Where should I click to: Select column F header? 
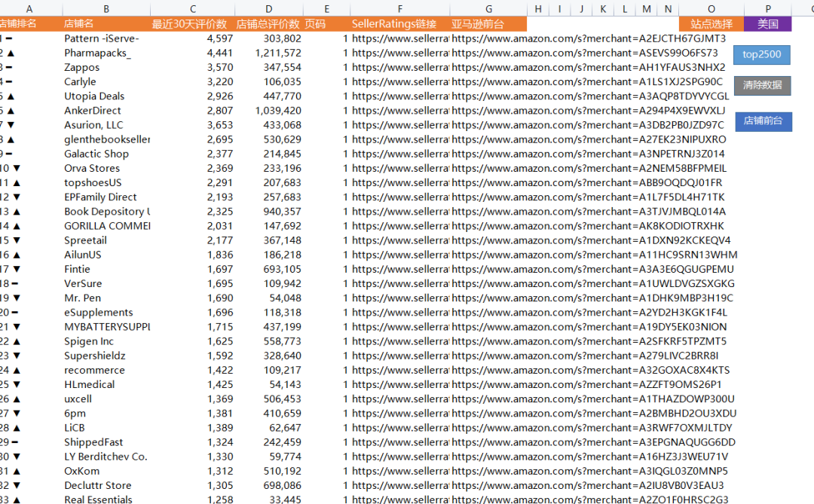point(399,9)
